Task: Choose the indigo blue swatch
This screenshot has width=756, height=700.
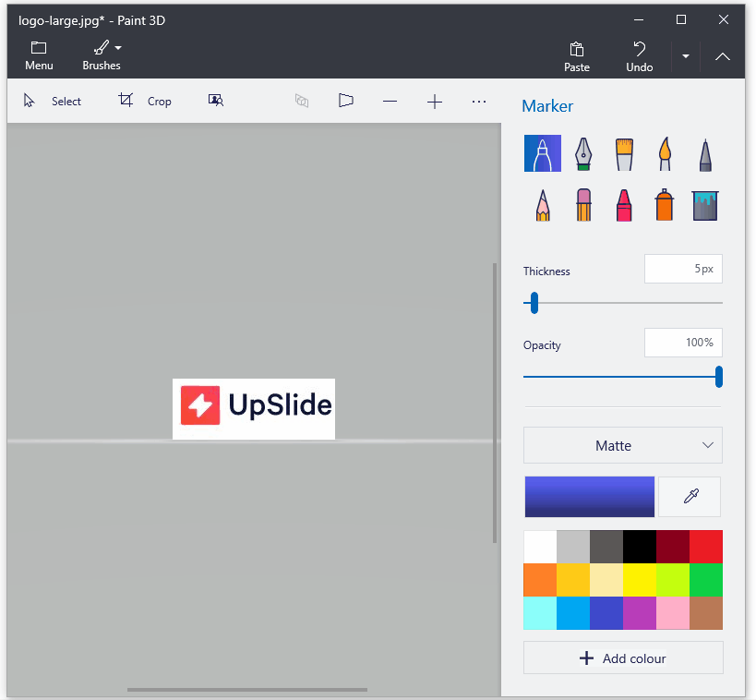Action: (606, 613)
